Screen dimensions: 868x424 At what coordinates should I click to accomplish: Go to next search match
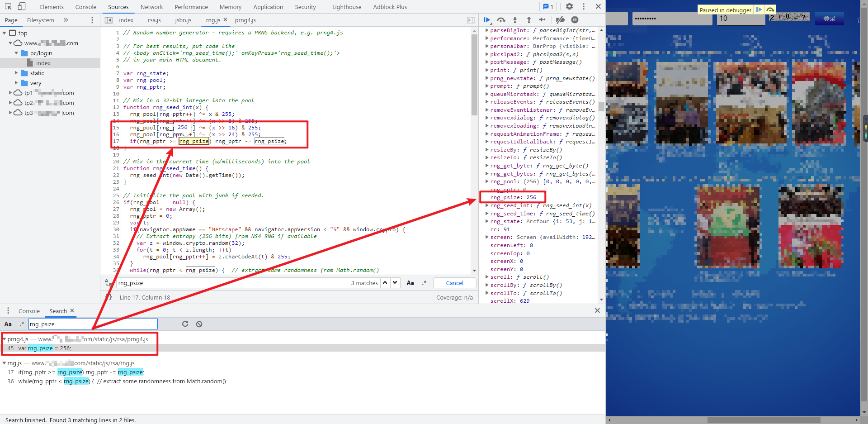[395, 283]
